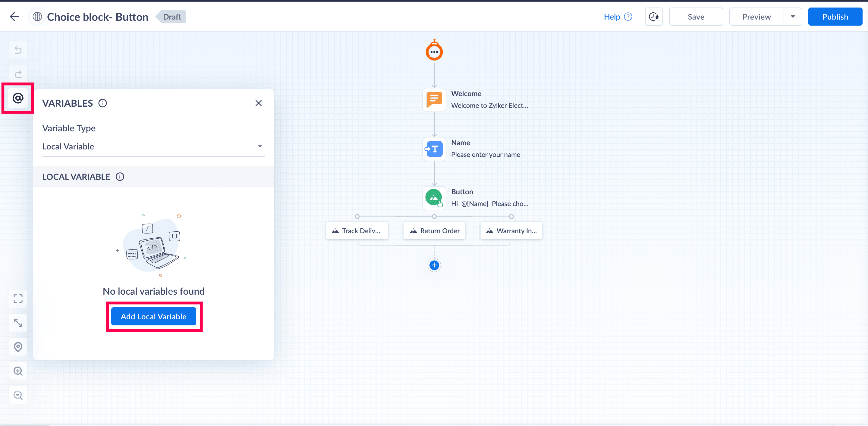Click the version history clock icon
The image size is (868, 426).
click(x=654, y=17)
